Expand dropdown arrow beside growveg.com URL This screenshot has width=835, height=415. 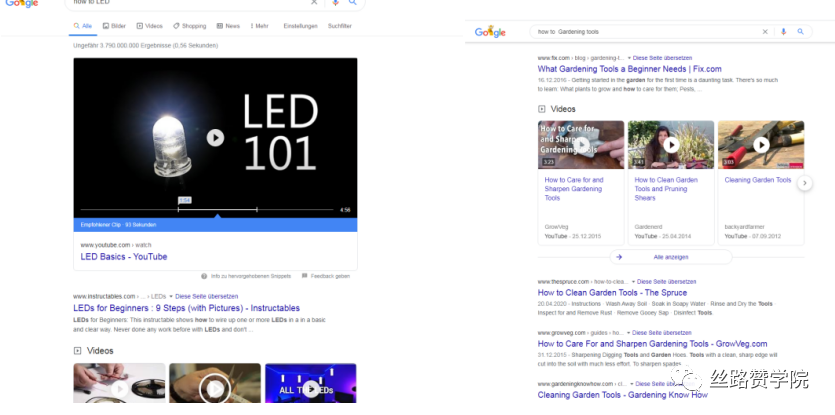point(629,332)
